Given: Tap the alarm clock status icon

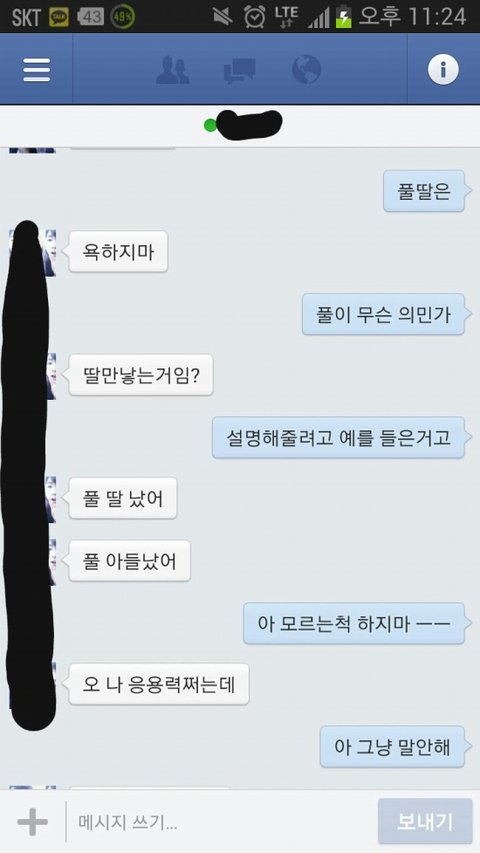Looking at the screenshot, I should [x=254, y=17].
